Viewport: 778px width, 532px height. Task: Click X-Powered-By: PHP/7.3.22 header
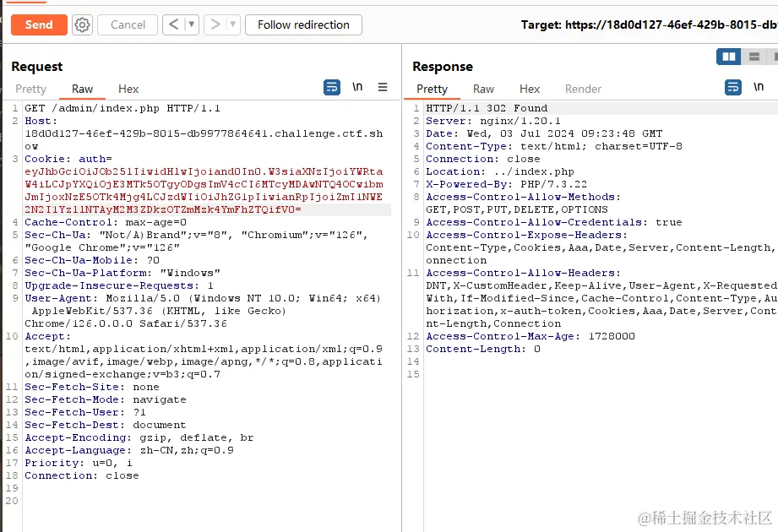[x=507, y=184]
